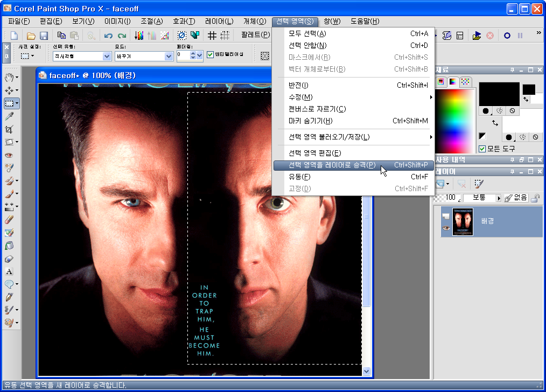
Task: Toggle the layer lock transparency icon
Action: pos(536,198)
